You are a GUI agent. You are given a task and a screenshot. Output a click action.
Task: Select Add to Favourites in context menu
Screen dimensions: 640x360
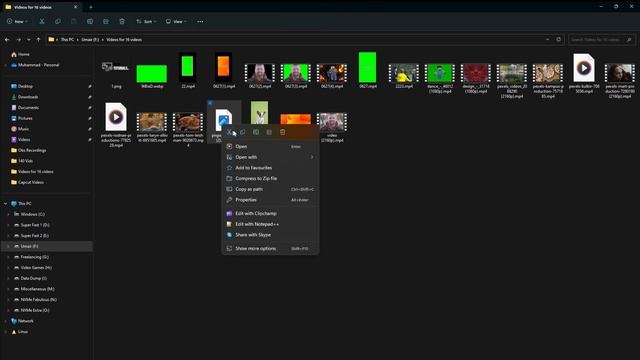click(270, 167)
